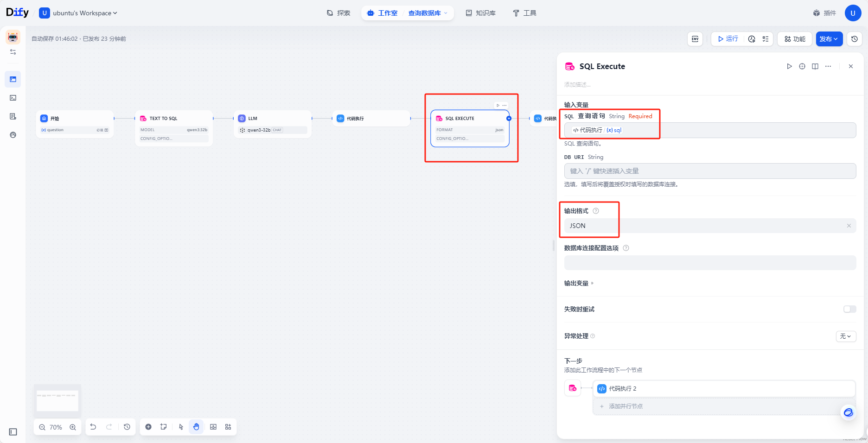The width and height of the screenshot is (868, 443).
Task: Add a new node with plus icon
Action: (148, 427)
